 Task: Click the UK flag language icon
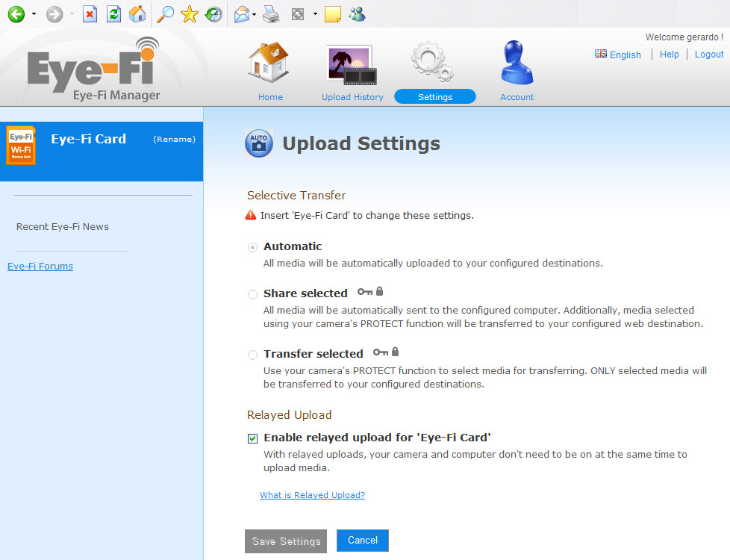[x=601, y=54]
